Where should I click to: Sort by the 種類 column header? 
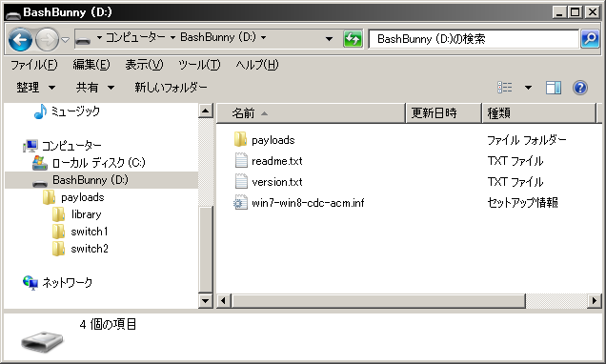coord(539,113)
